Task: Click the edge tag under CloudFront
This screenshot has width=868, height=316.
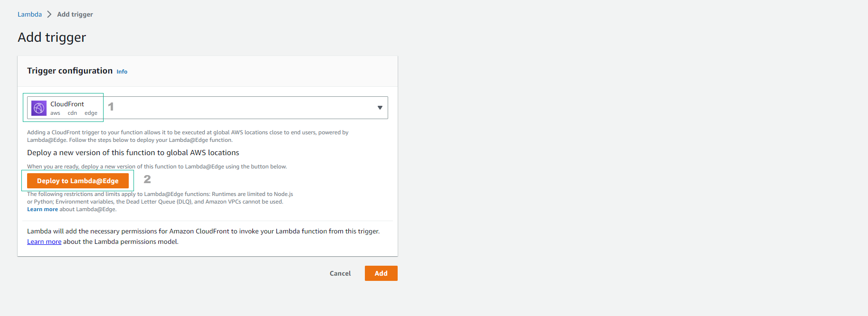Action: (x=91, y=113)
